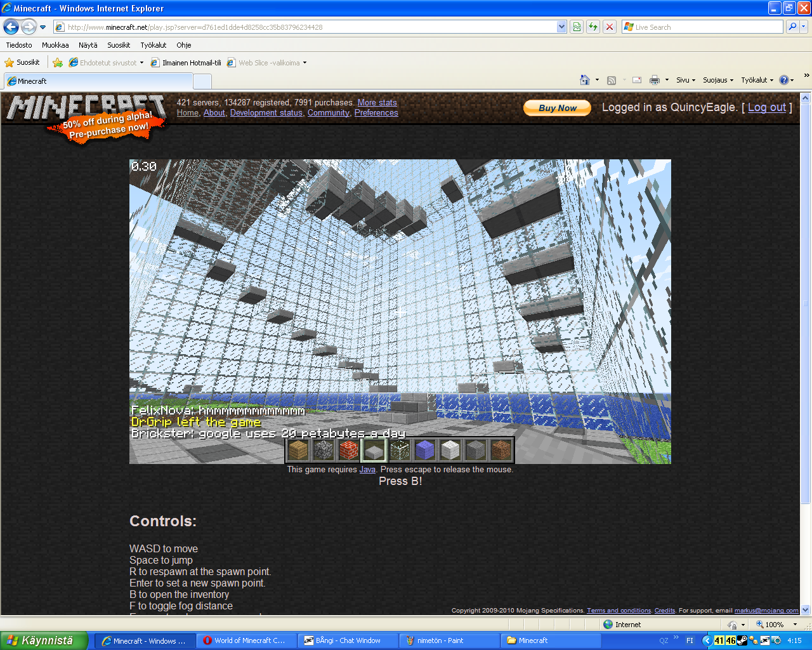Viewport: 812px width, 650px height.
Task: Open the Suosikit menu in menu bar
Action: coord(119,45)
